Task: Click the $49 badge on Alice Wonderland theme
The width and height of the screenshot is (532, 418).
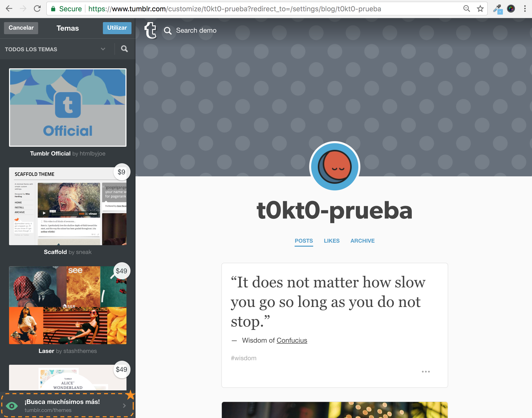Action: click(121, 370)
